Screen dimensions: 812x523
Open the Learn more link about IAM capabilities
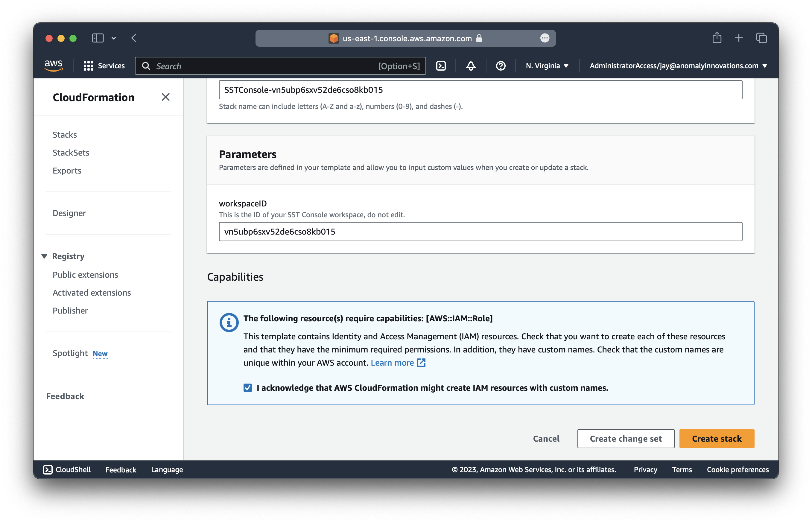pyautogui.click(x=393, y=362)
